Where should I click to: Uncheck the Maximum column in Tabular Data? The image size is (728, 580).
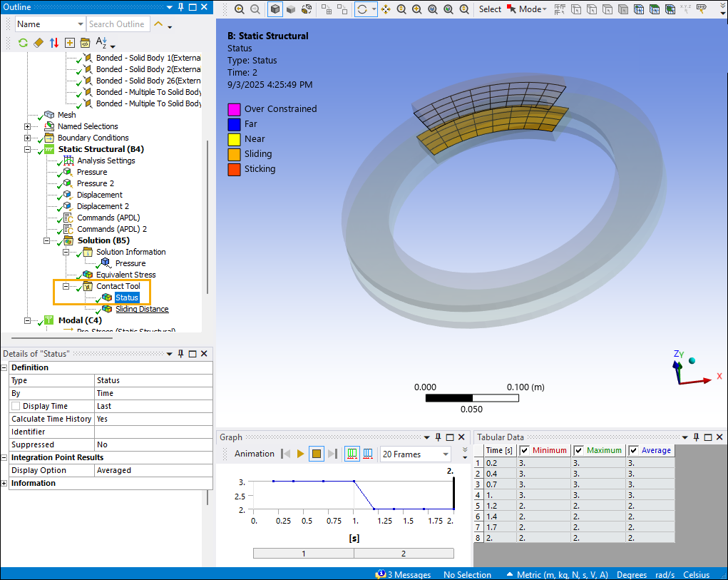(x=579, y=450)
